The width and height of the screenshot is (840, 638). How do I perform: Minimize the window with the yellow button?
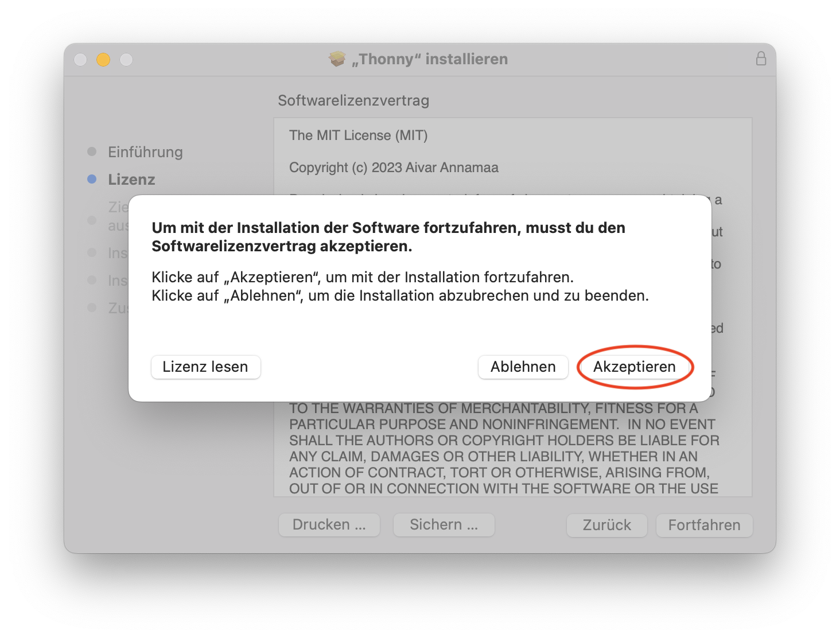point(103,60)
